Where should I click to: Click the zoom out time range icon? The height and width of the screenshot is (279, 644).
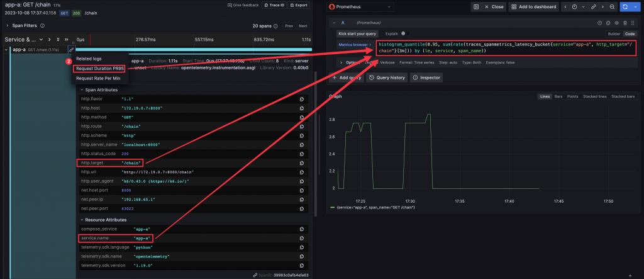pyautogui.click(x=612, y=7)
